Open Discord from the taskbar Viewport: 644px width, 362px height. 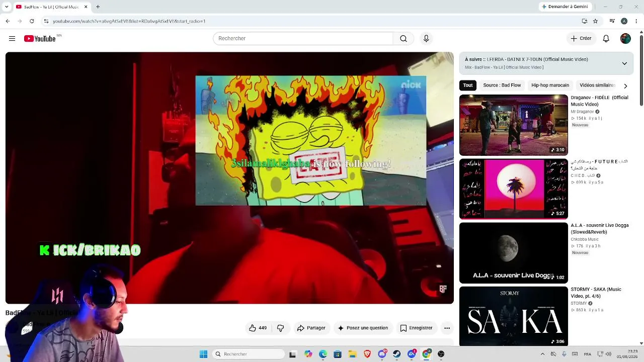pos(382,354)
